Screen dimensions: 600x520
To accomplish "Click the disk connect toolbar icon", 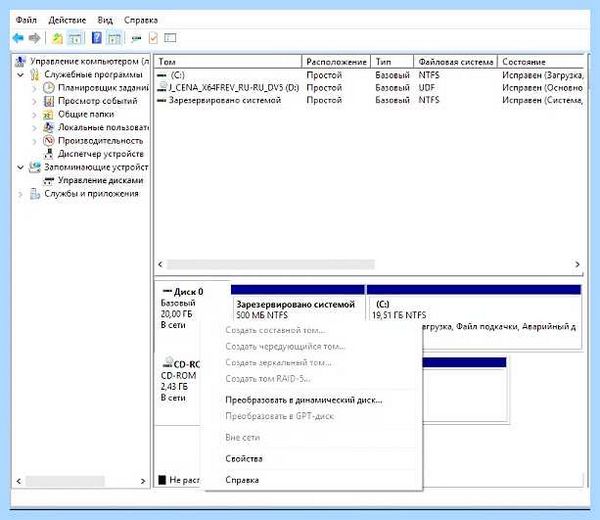I will pyautogui.click(x=136, y=38).
